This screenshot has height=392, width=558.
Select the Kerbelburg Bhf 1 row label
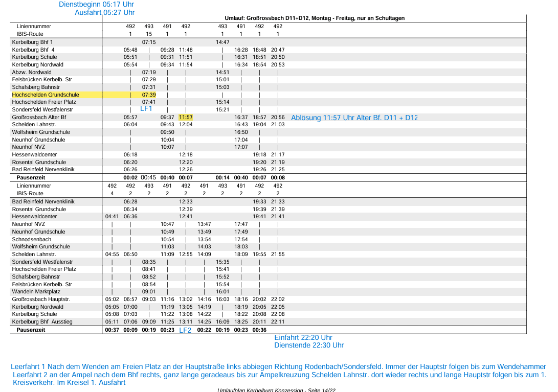pos(32,42)
